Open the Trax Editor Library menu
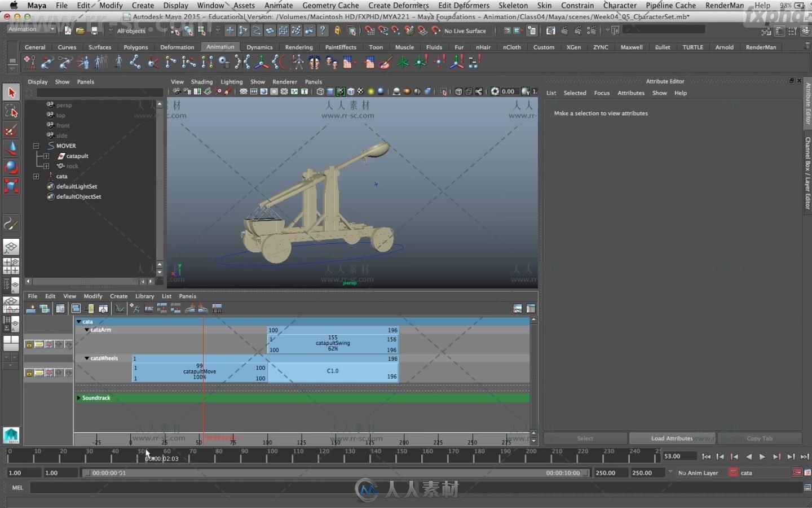Viewport: 812px width, 508px height. tap(145, 296)
